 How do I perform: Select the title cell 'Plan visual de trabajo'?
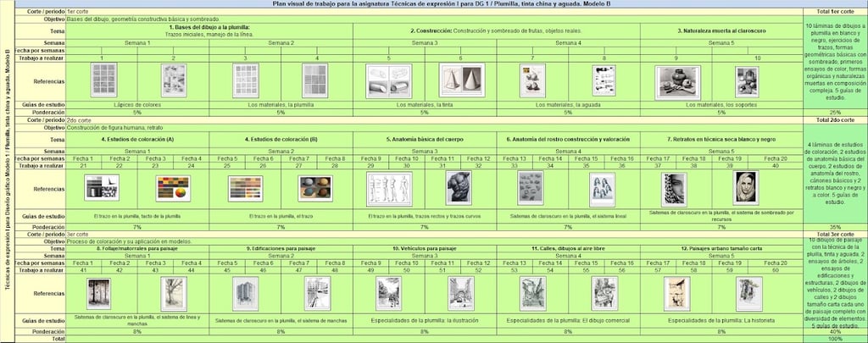click(x=441, y=3)
